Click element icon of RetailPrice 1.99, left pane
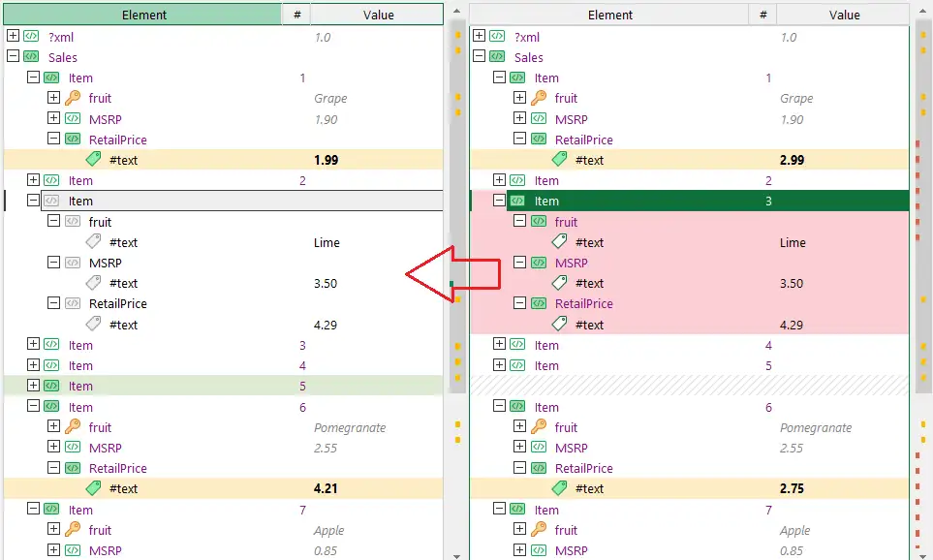 (x=73, y=139)
